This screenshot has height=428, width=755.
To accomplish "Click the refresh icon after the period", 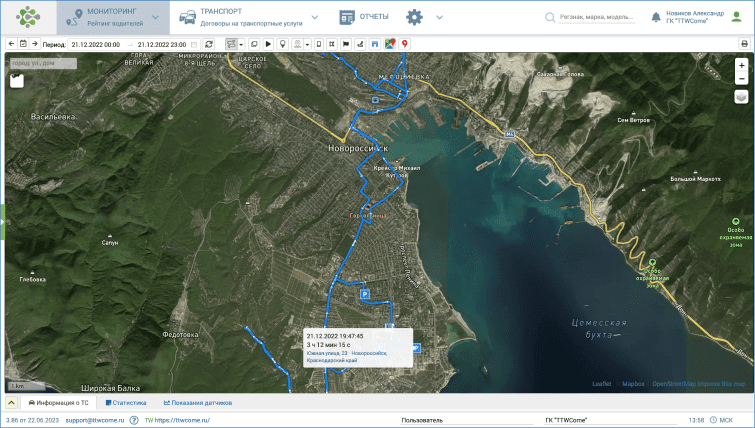I will tap(208, 44).
